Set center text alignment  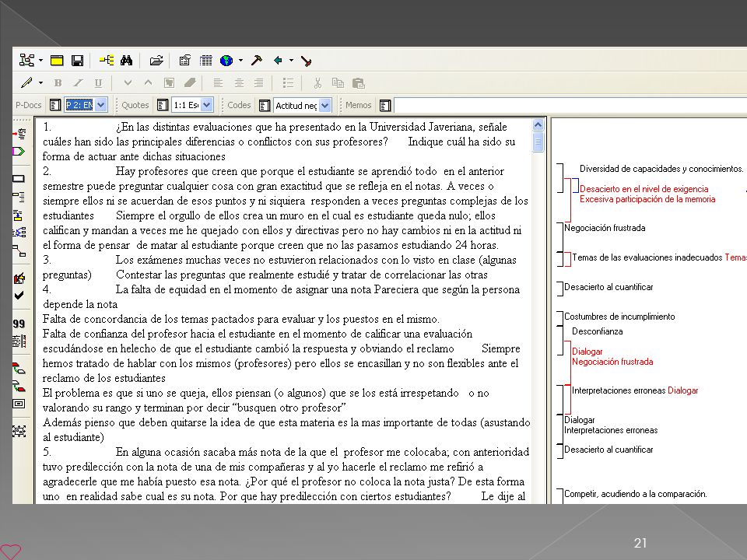pyautogui.click(x=239, y=83)
